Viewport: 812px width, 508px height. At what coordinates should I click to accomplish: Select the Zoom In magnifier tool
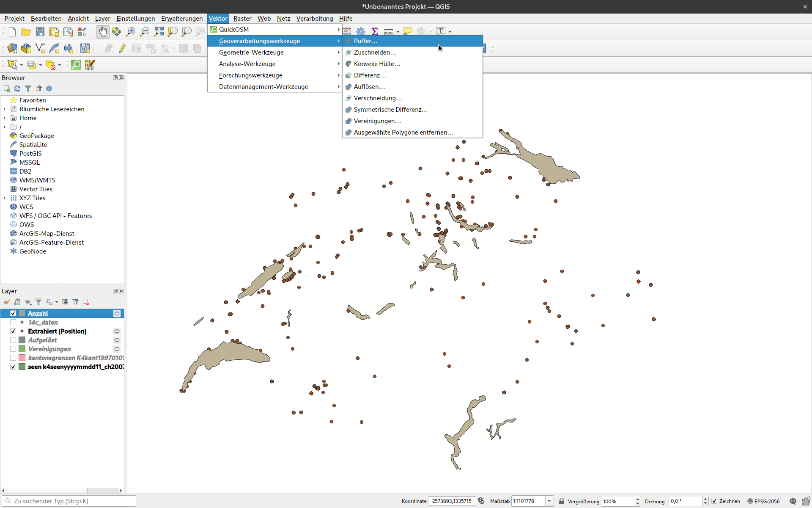point(131,32)
